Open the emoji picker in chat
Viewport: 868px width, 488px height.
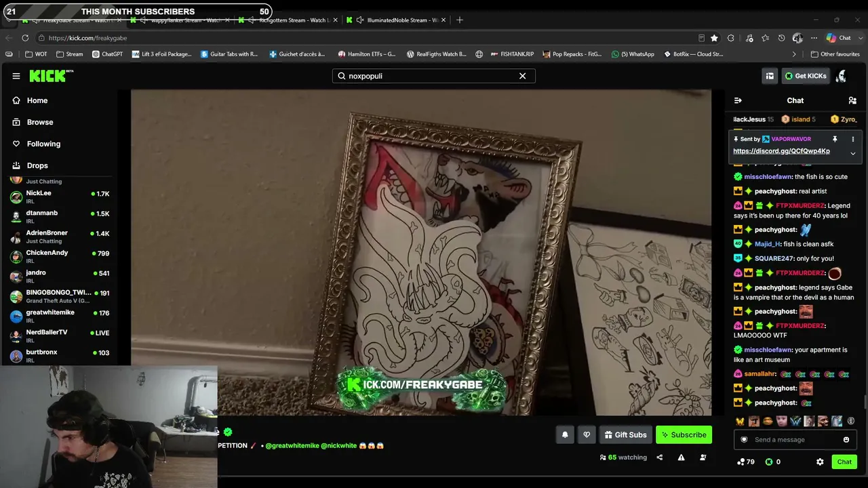coord(846,440)
